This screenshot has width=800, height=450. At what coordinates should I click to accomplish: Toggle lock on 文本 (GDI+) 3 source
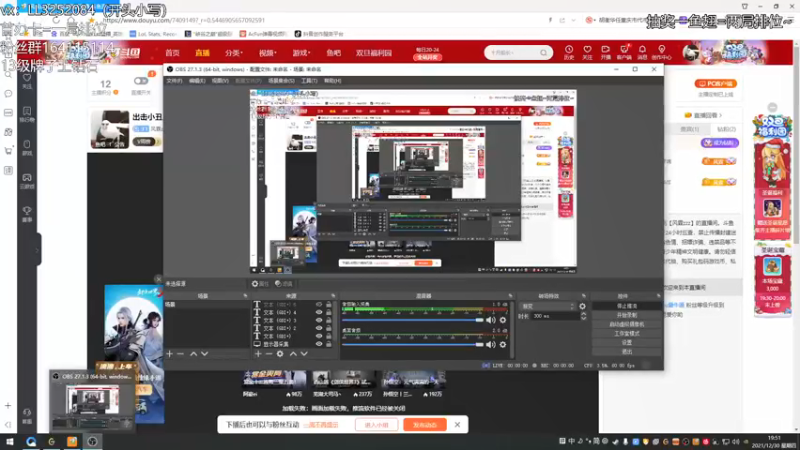point(329,320)
